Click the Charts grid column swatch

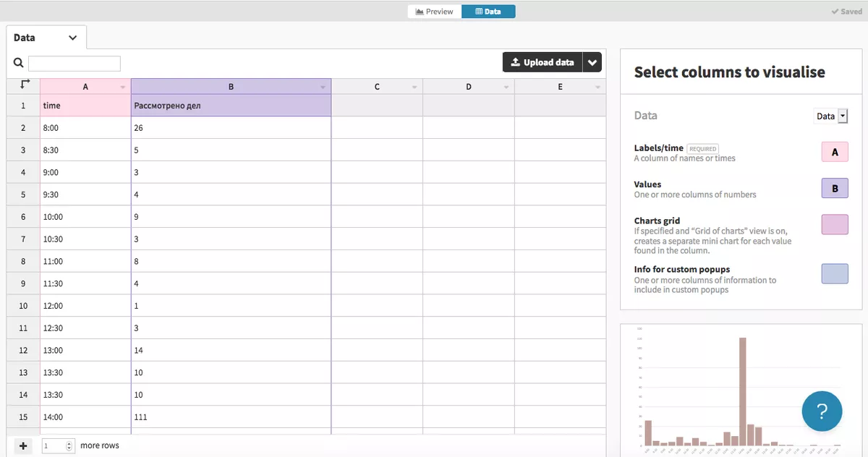click(x=835, y=224)
